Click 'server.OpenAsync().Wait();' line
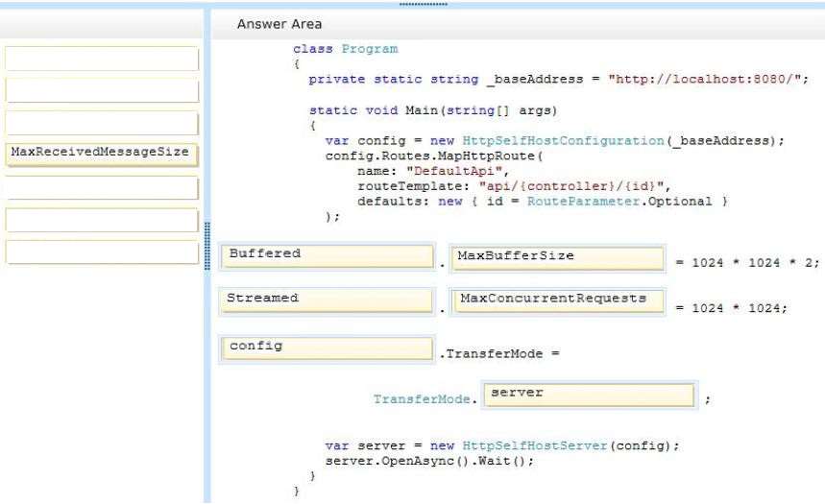Image resolution: width=825 pixels, height=504 pixels. pyautogui.click(x=429, y=461)
